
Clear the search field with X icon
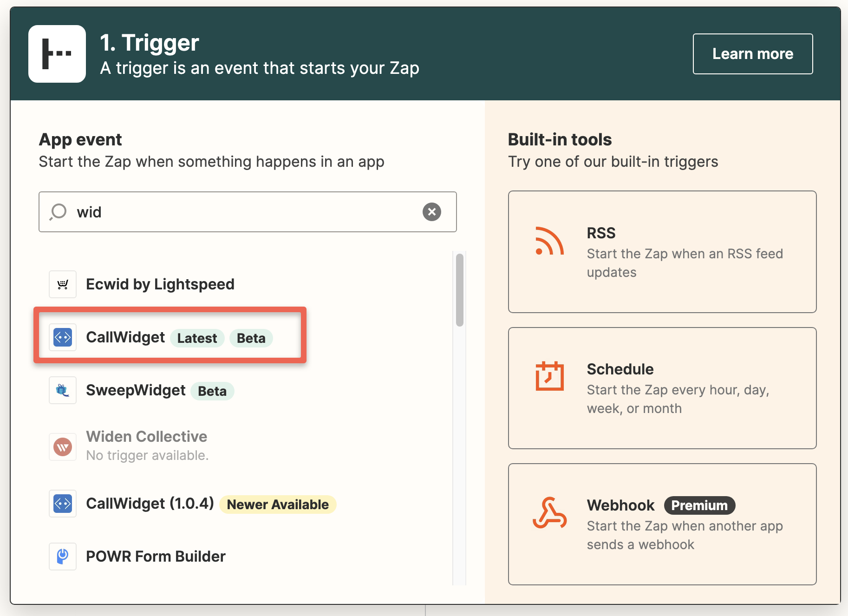[x=431, y=212]
